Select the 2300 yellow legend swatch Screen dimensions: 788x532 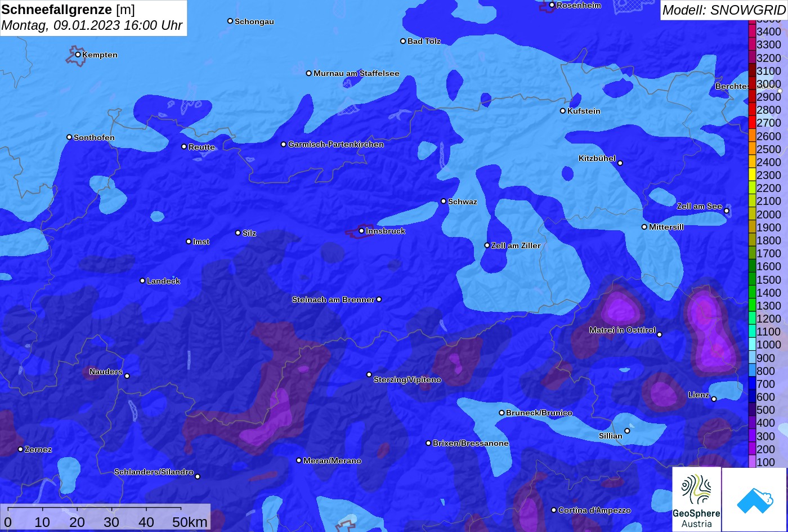point(752,175)
